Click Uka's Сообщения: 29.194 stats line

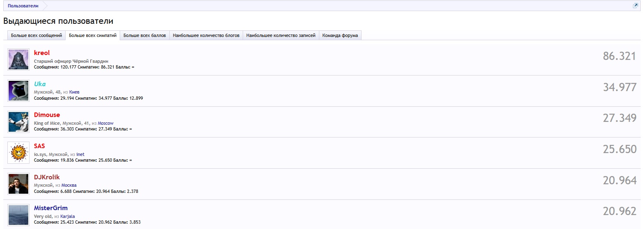point(89,98)
